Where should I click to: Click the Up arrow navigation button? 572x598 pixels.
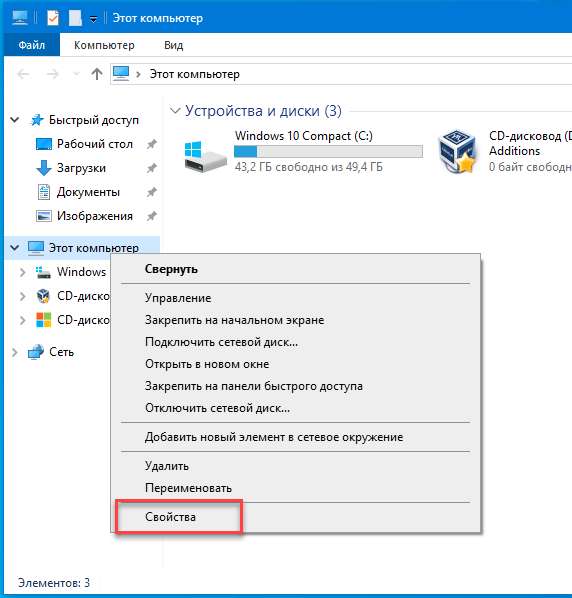point(97,74)
